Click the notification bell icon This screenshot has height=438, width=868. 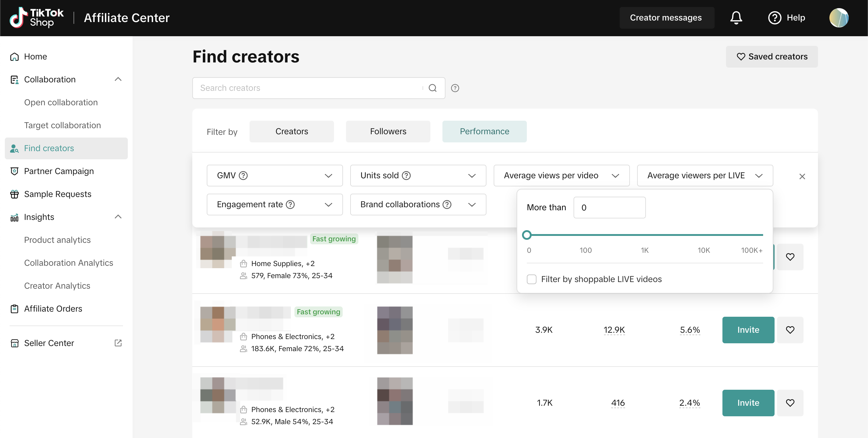click(736, 17)
